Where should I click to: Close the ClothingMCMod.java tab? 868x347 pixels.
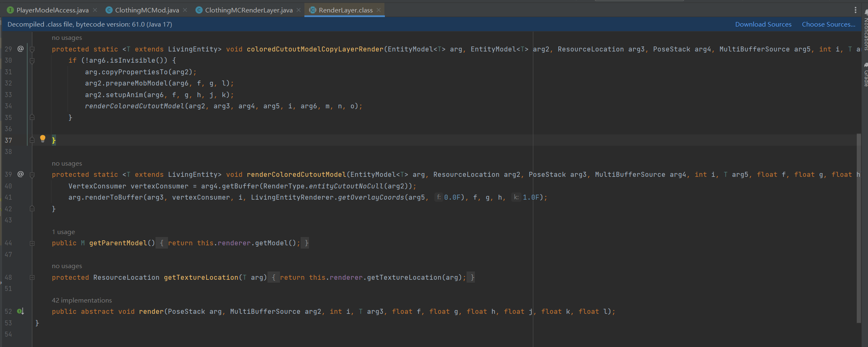click(185, 10)
